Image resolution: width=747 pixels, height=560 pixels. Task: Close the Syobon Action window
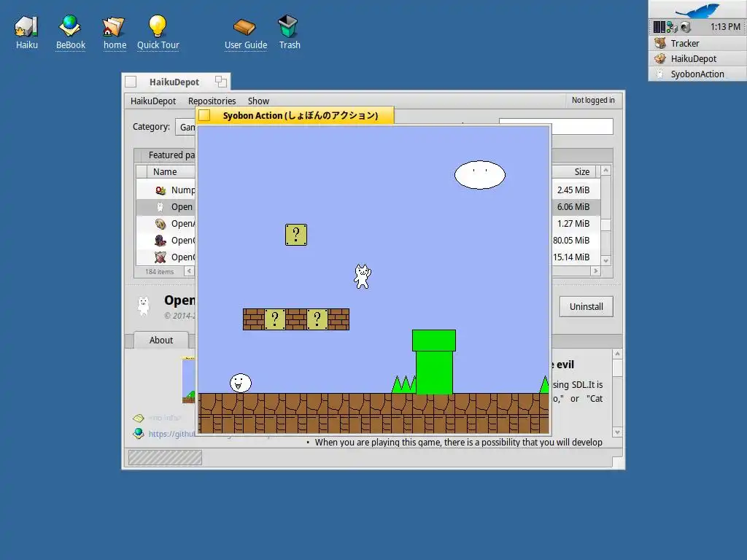coord(204,115)
